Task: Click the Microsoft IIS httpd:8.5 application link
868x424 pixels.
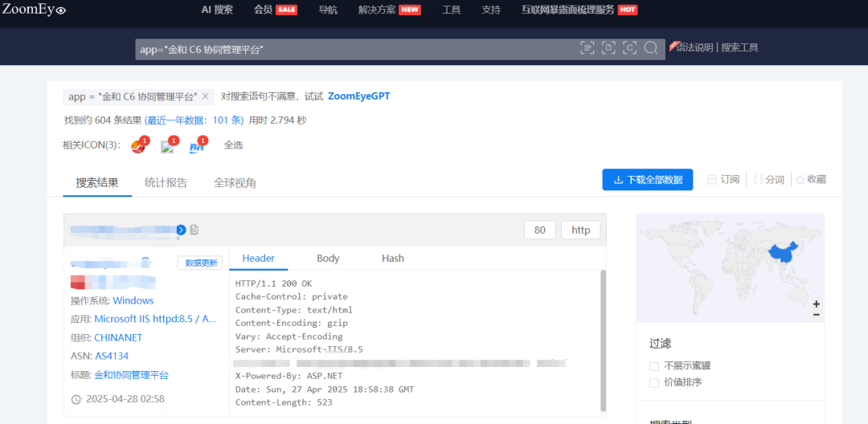Action: click(x=155, y=319)
